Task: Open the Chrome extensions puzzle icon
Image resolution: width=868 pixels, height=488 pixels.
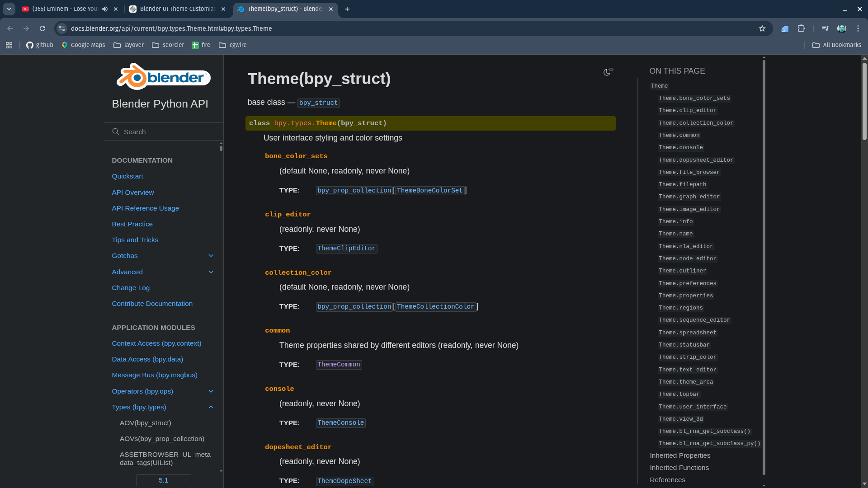Action: click(x=801, y=28)
